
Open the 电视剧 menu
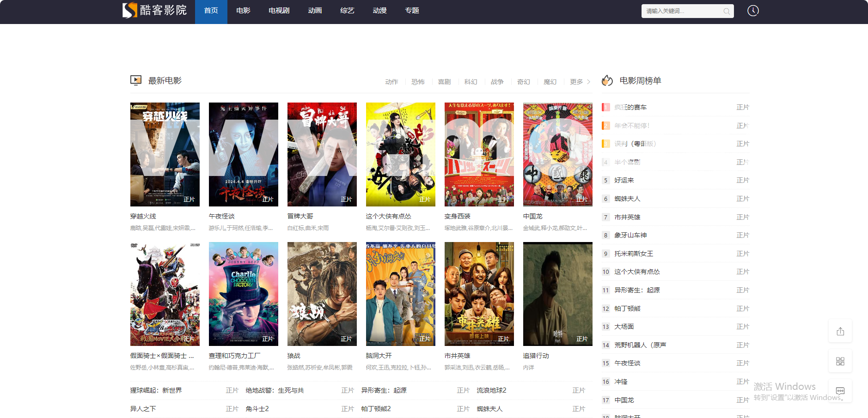pyautogui.click(x=279, y=11)
